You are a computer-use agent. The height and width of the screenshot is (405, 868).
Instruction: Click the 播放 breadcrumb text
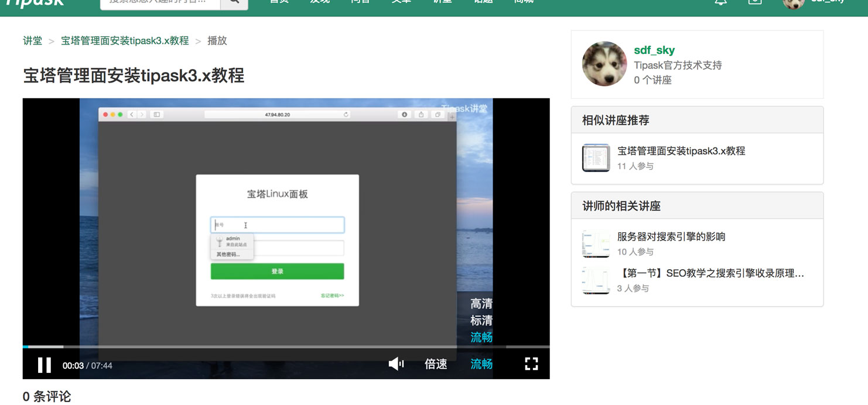tap(217, 40)
